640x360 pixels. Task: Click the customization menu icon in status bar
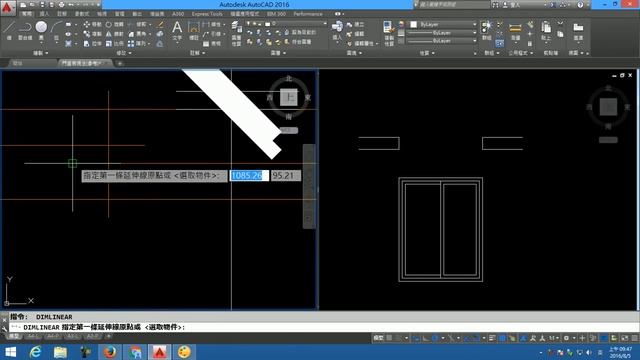(635, 338)
